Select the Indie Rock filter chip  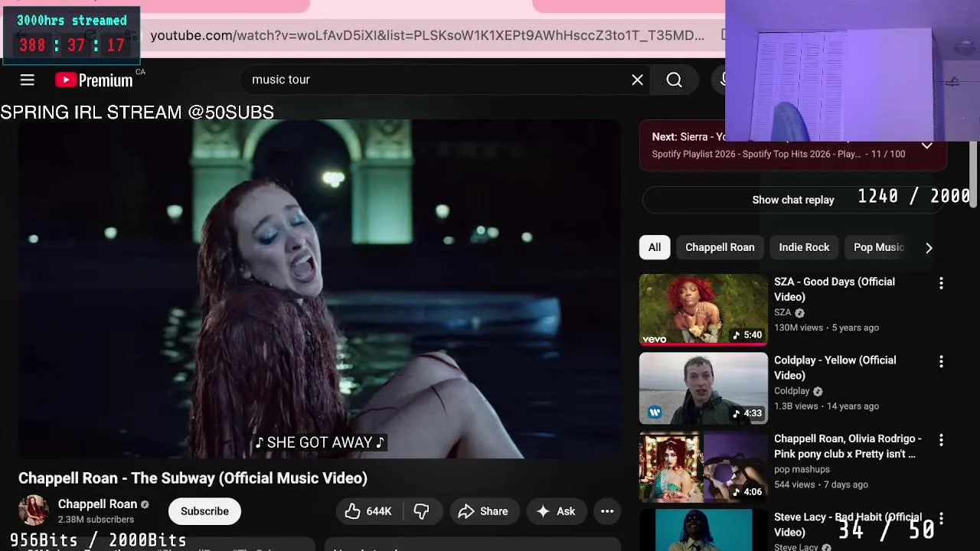pyautogui.click(x=804, y=247)
